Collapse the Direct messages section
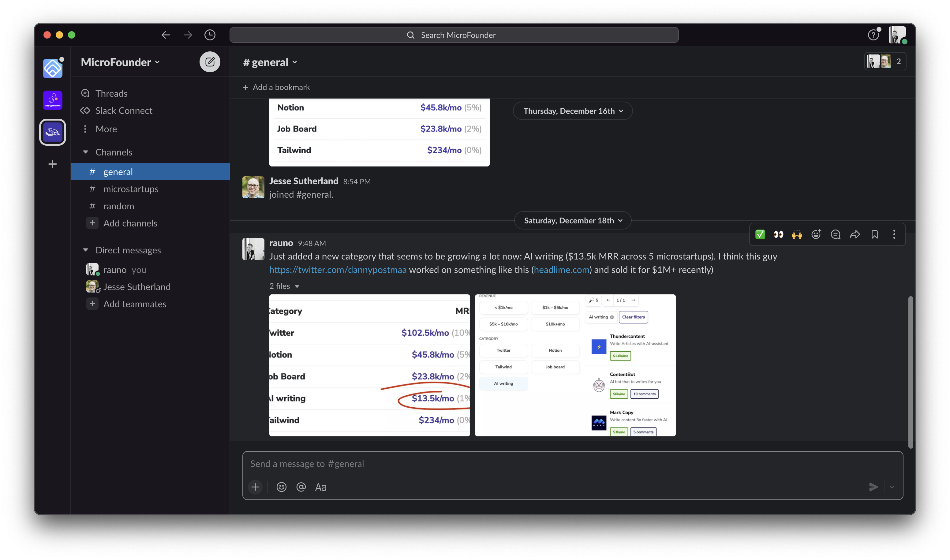This screenshot has height=560, width=950. click(86, 250)
